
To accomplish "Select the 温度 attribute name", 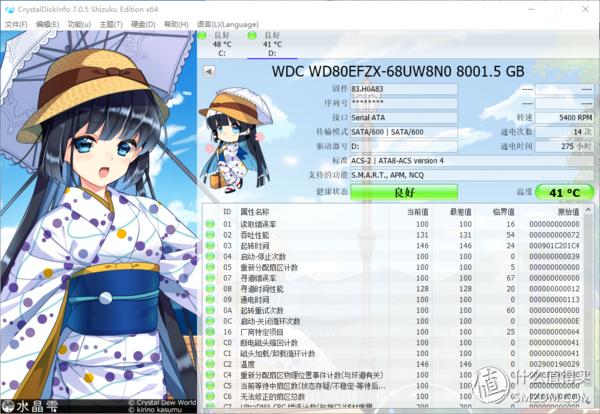I will (247, 364).
